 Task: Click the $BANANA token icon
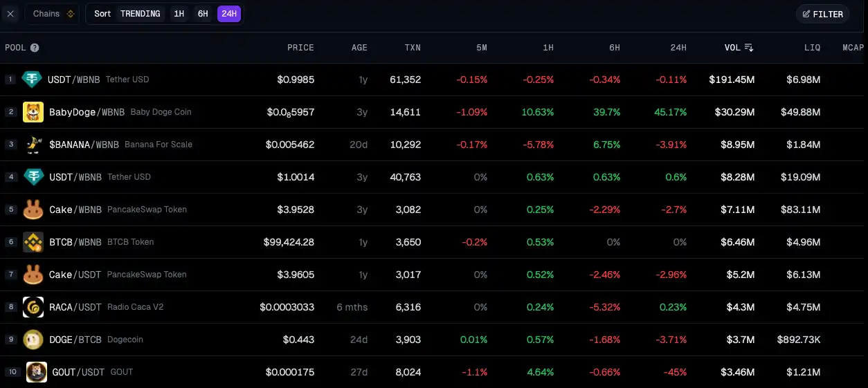(33, 145)
